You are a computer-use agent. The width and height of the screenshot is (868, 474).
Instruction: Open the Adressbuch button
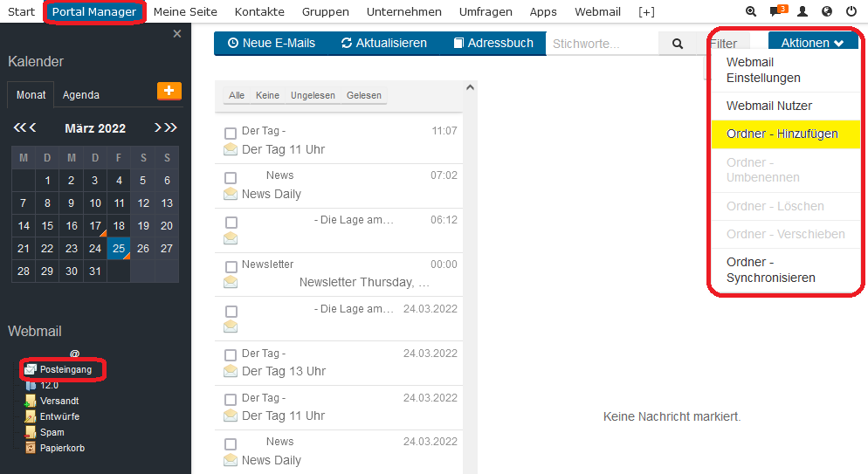tap(493, 43)
